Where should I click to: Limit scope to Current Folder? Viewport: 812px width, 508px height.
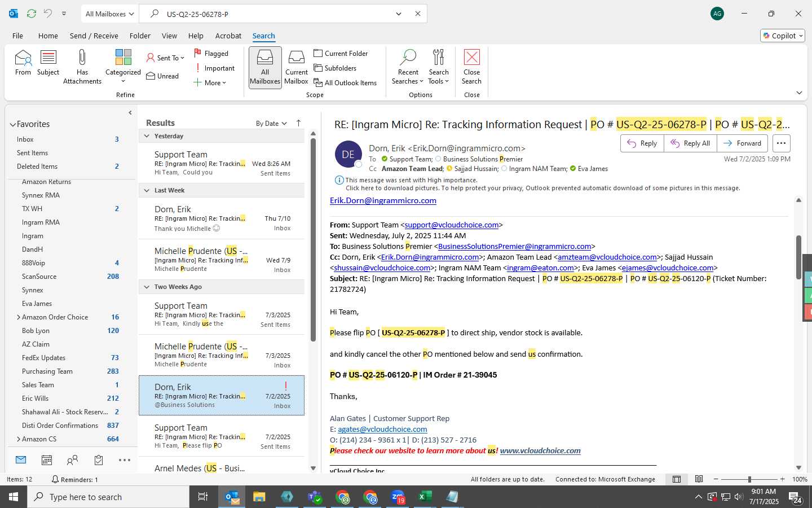click(341, 53)
